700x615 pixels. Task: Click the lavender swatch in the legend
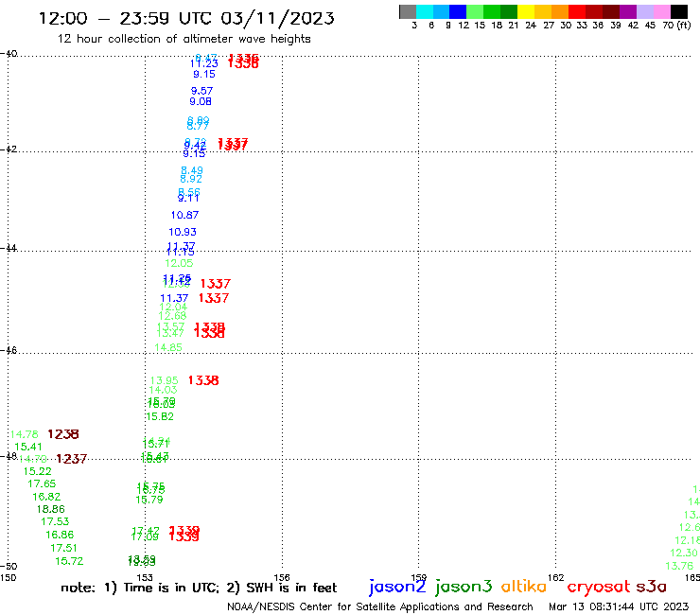tap(644, 11)
